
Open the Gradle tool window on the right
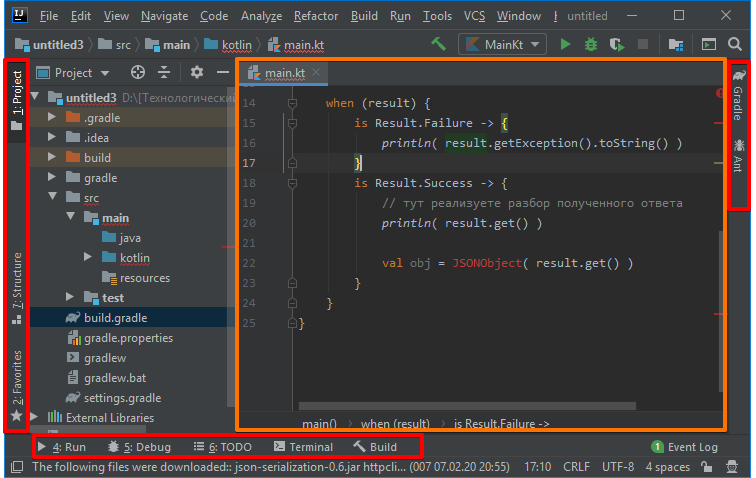[x=737, y=96]
